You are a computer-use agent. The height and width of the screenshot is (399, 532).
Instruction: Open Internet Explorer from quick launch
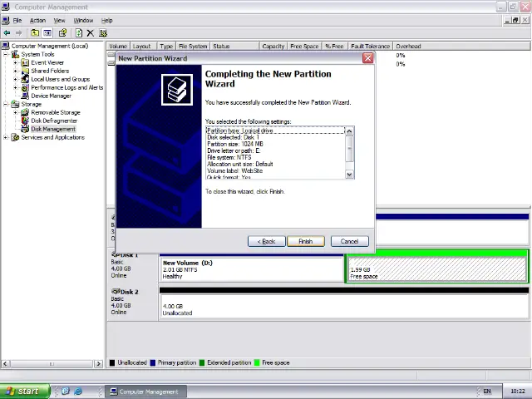point(78,392)
